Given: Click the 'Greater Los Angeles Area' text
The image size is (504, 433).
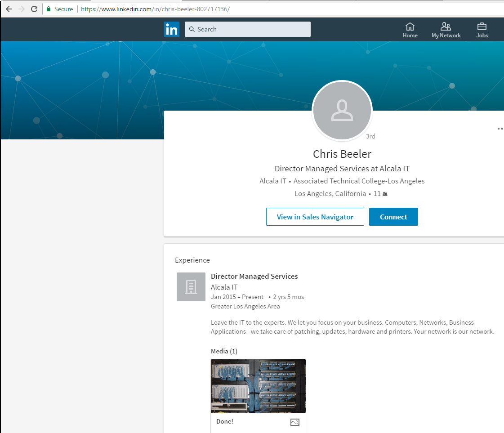Looking at the screenshot, I should 245,306.
